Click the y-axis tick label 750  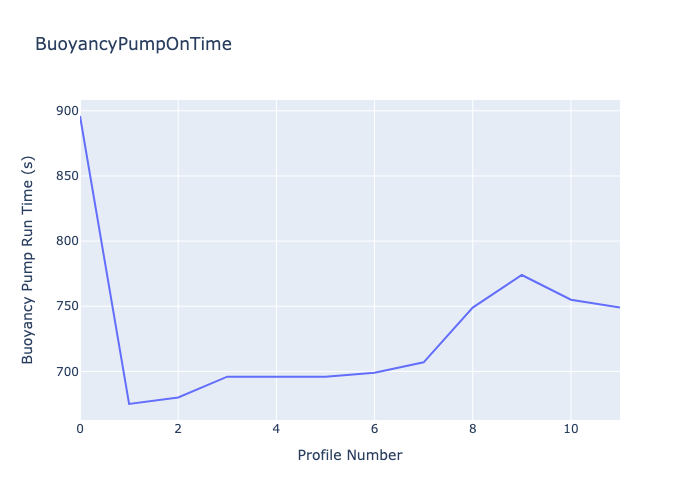(x=66, y=307)
